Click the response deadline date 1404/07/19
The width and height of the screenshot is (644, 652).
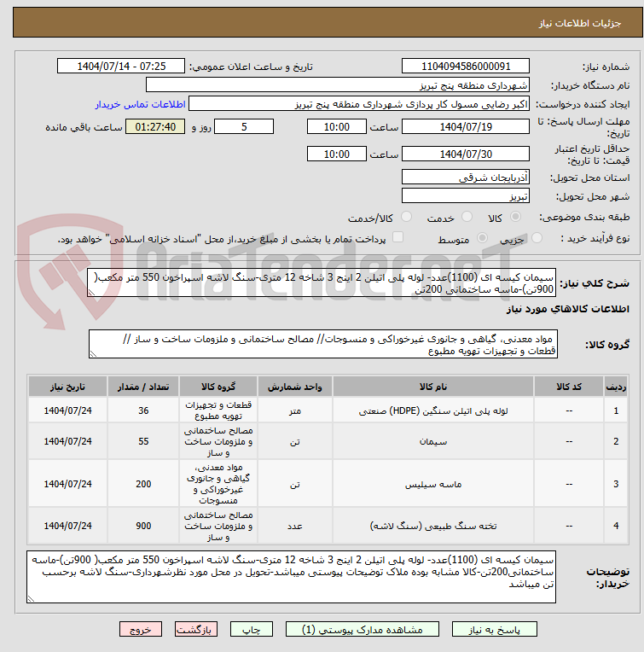pyautogui.click(x=466, y=127)
